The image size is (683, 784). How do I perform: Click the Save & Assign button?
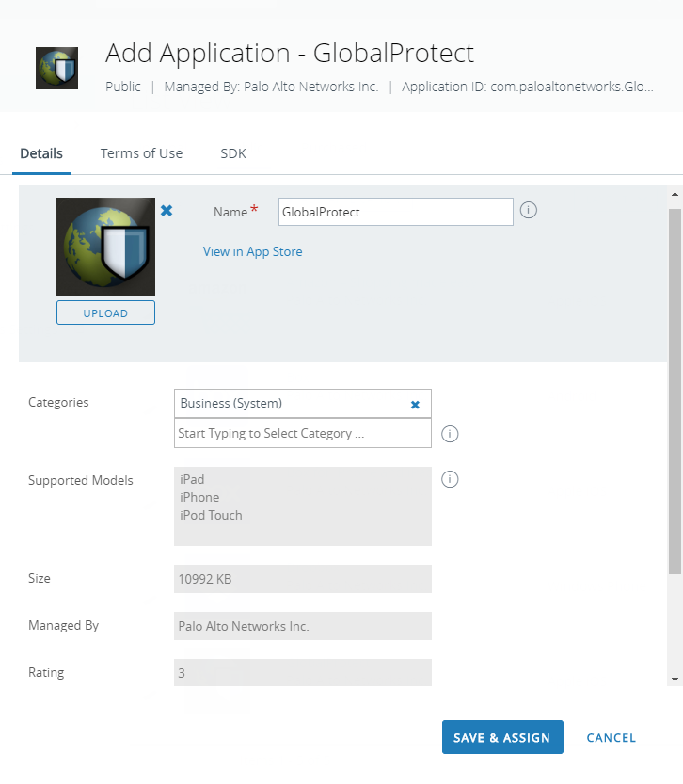click(x=502, y=738)
